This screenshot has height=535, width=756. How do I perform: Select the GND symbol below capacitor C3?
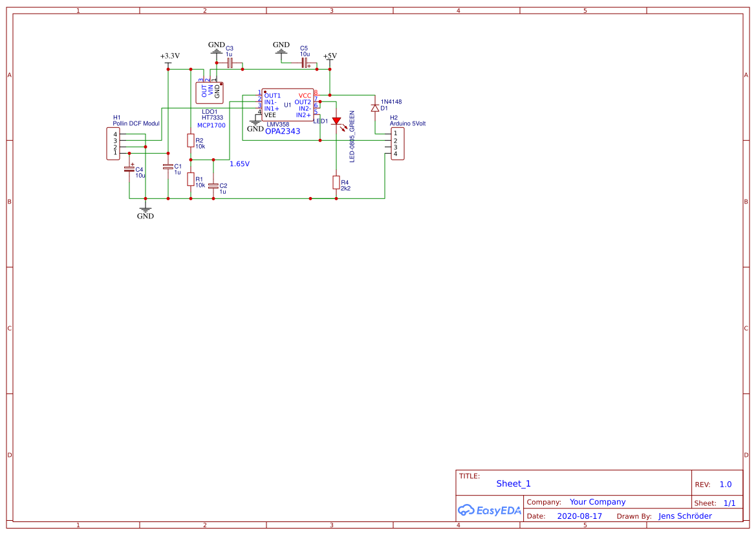coord(215,47)
